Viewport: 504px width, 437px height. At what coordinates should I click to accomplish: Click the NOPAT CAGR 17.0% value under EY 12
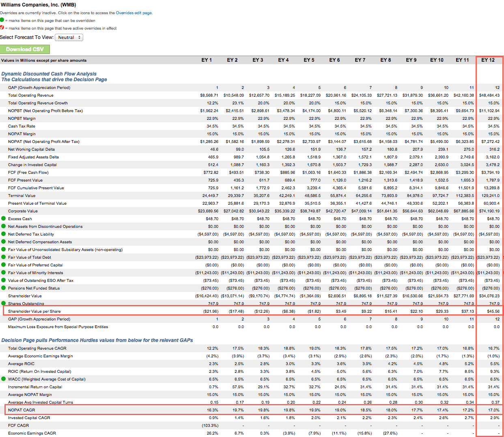[494, 410]
